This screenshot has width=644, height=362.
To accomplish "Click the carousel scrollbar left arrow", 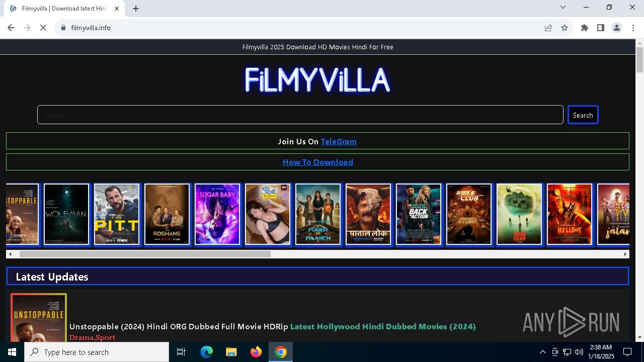I will click(10, 254).
